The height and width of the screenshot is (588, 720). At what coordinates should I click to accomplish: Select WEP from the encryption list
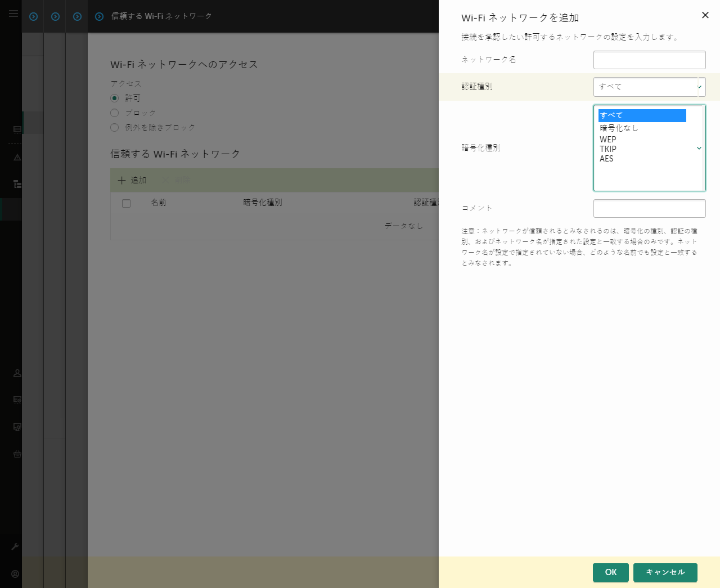[x=608, y=139]
